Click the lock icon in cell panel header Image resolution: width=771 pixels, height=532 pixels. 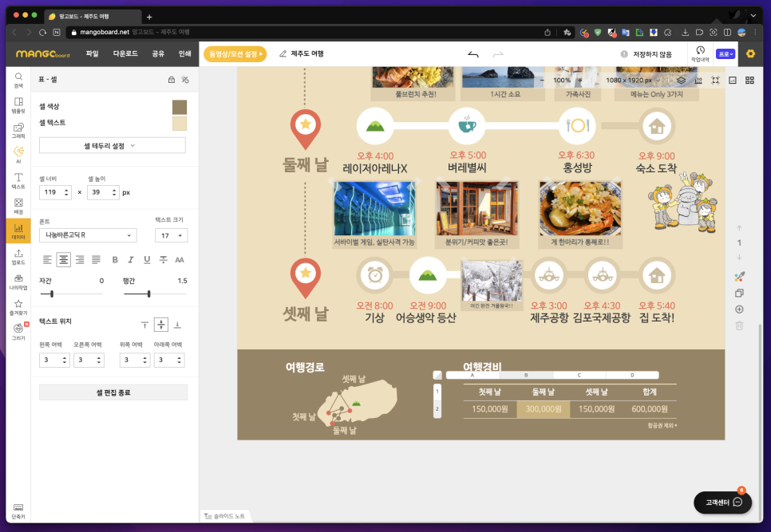click(171, 80)
